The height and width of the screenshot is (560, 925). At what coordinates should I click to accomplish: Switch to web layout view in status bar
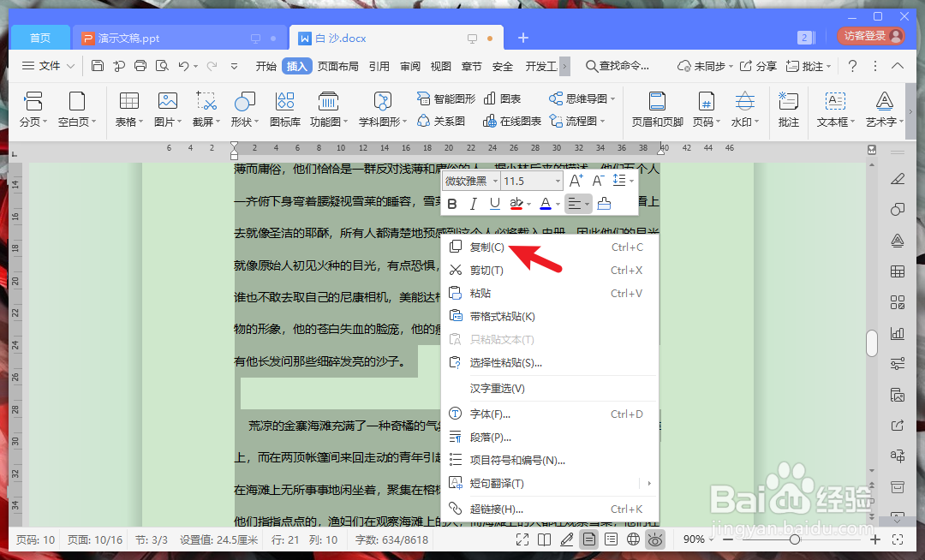tap(633, 539)
